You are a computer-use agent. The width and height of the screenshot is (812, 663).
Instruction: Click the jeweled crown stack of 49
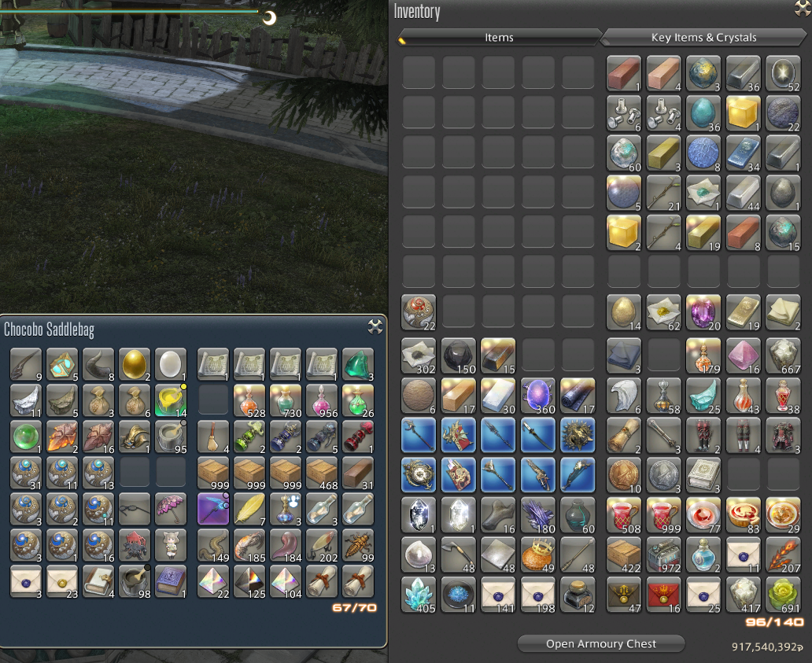pos(538,555)
